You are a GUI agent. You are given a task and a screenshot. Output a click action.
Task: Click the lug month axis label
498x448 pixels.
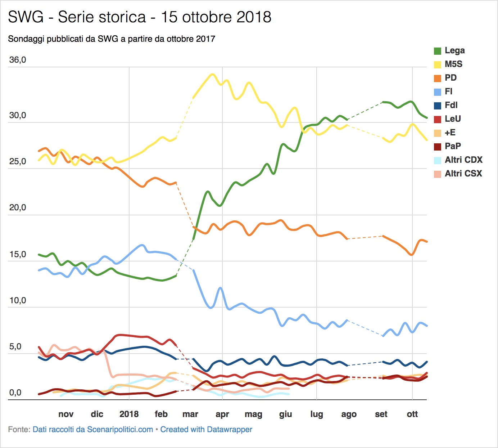[317, 415]
